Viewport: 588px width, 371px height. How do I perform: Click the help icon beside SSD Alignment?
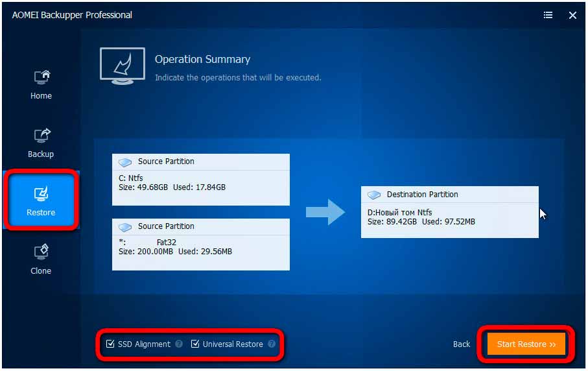click(179, 344)
